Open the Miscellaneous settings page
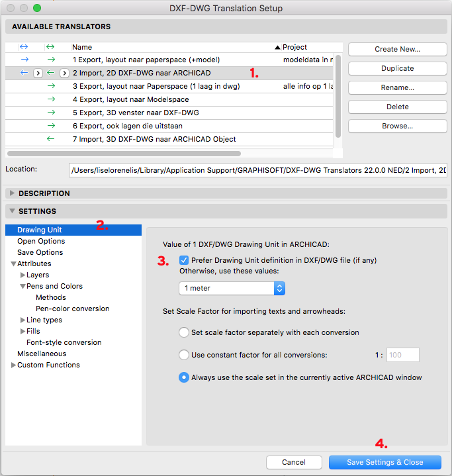Image resolution: width=452 pixels, height=476 pixels. (42, 354)
